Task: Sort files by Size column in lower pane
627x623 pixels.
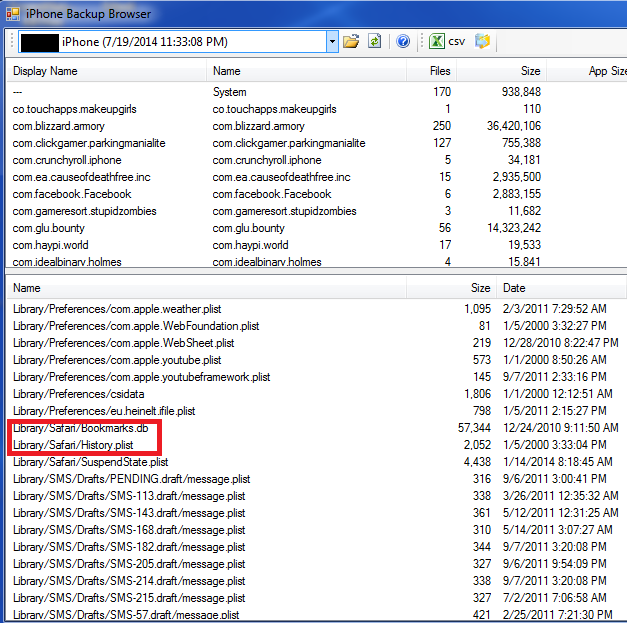Action: pos(451,288)
